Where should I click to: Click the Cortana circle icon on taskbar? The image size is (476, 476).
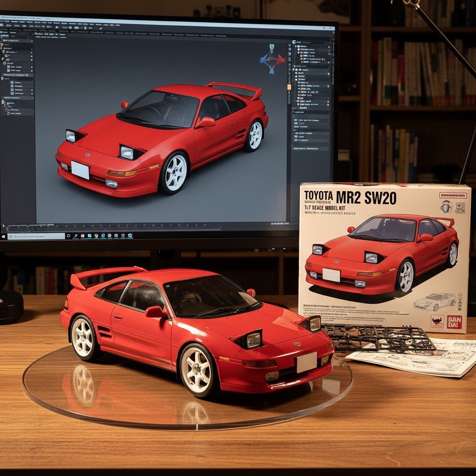[69, 236]
